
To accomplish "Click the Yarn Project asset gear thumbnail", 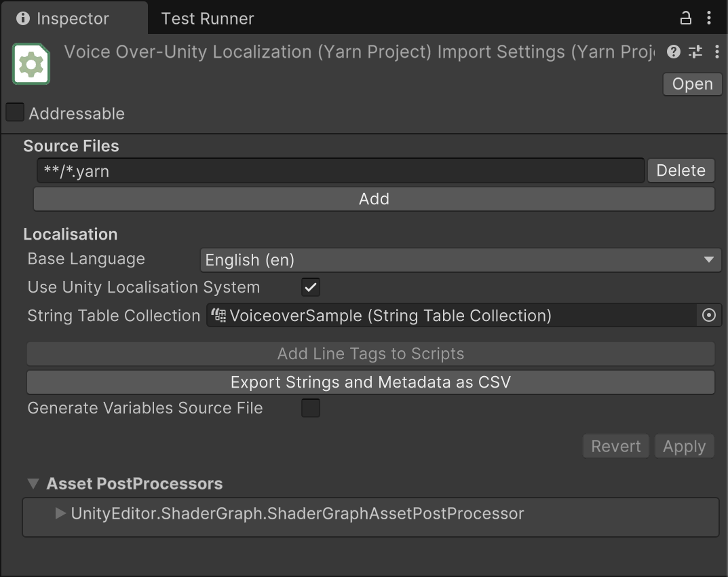I will pos(31,64).
